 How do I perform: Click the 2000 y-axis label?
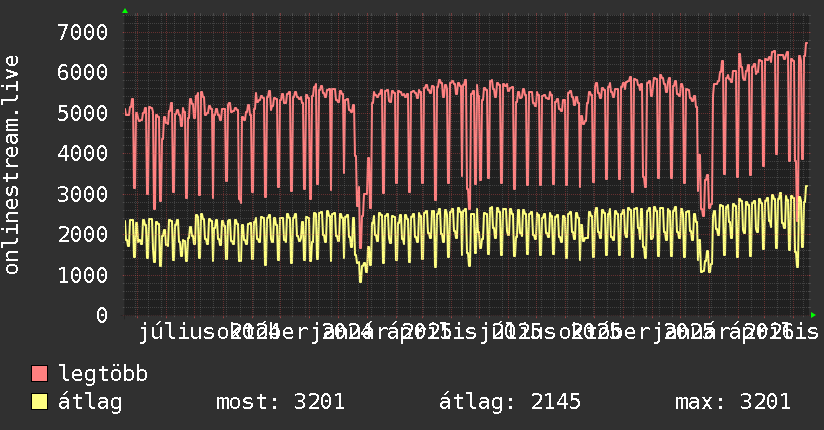83,234
